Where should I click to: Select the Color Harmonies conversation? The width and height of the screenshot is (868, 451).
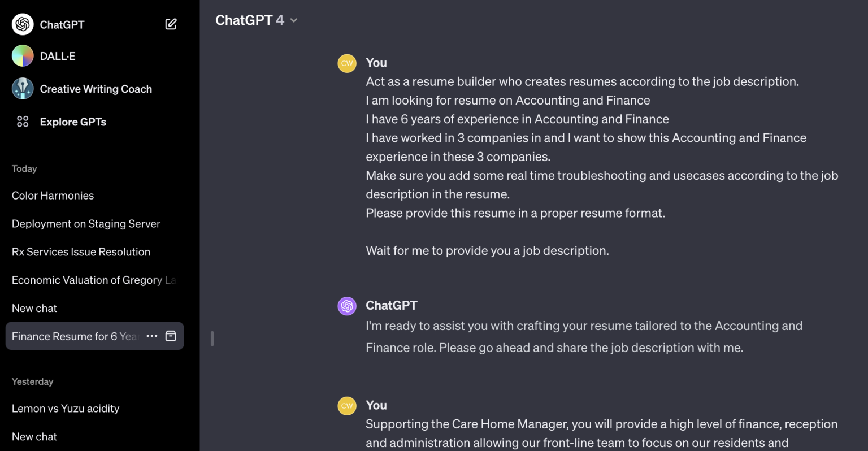pyautogui.click(x=53, y=195)
